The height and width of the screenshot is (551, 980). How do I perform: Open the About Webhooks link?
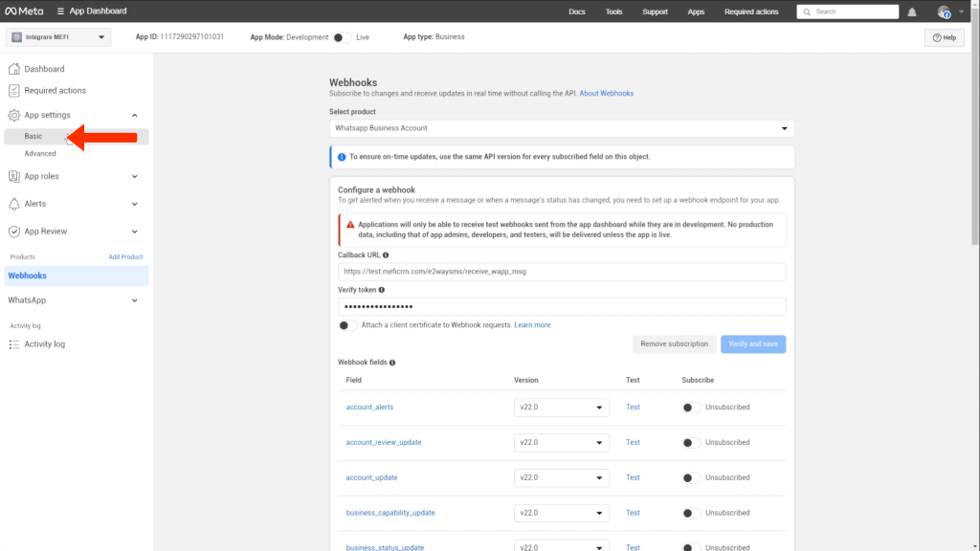coord(606,94)
